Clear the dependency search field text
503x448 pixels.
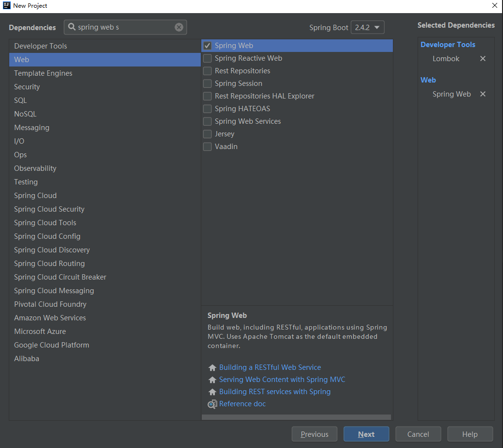point(179,27)
